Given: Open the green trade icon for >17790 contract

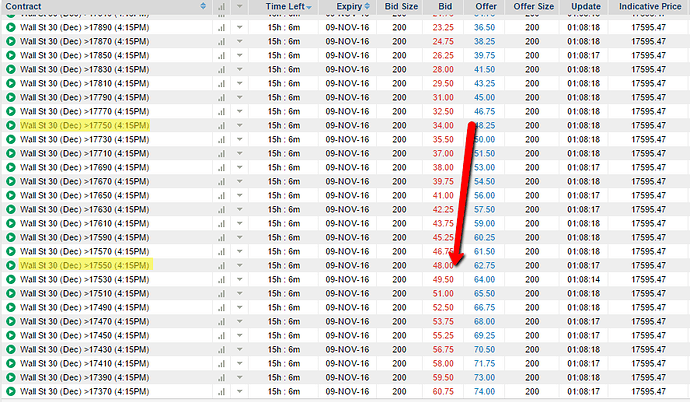Looking at the screenshot, I should [x=11, y=97].
